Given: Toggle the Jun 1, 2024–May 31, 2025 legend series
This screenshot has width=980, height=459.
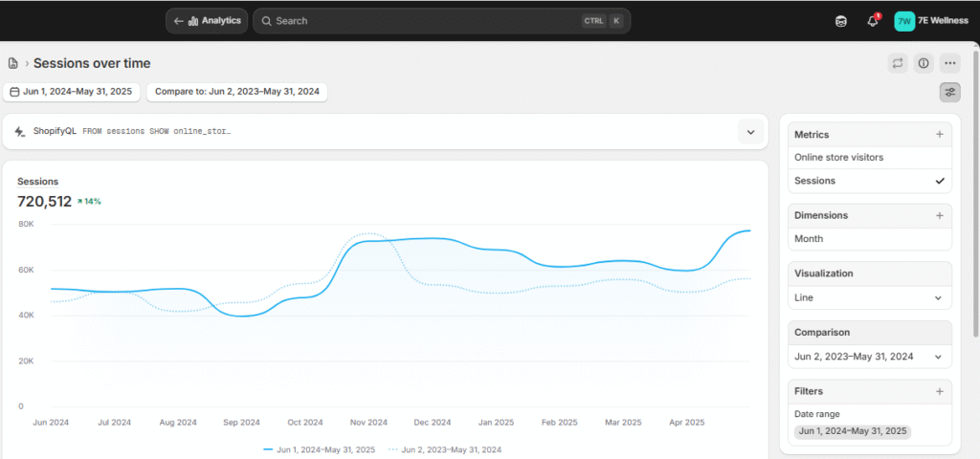Looking at the screenshot, I should point(319,449).
